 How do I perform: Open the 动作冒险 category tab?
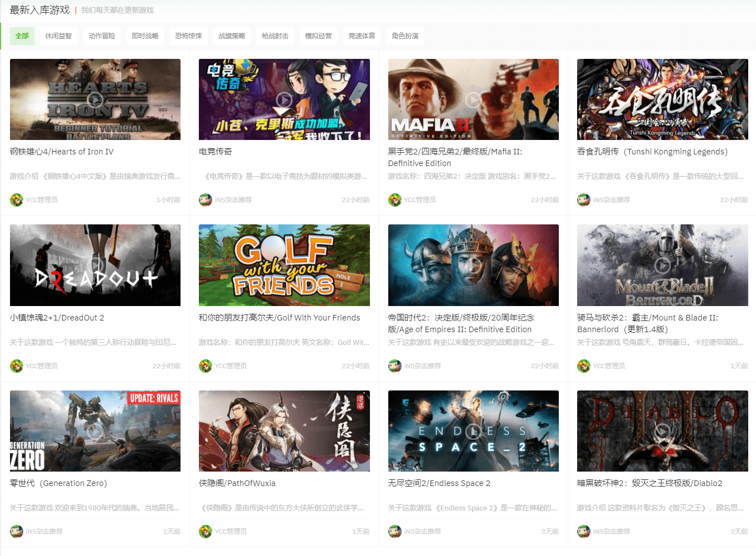point(102,36)
